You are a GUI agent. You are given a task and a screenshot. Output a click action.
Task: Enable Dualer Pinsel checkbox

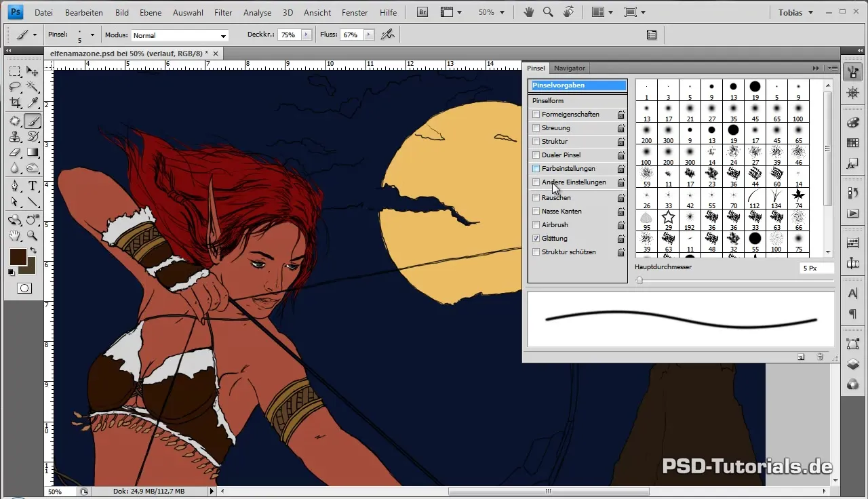536,155
